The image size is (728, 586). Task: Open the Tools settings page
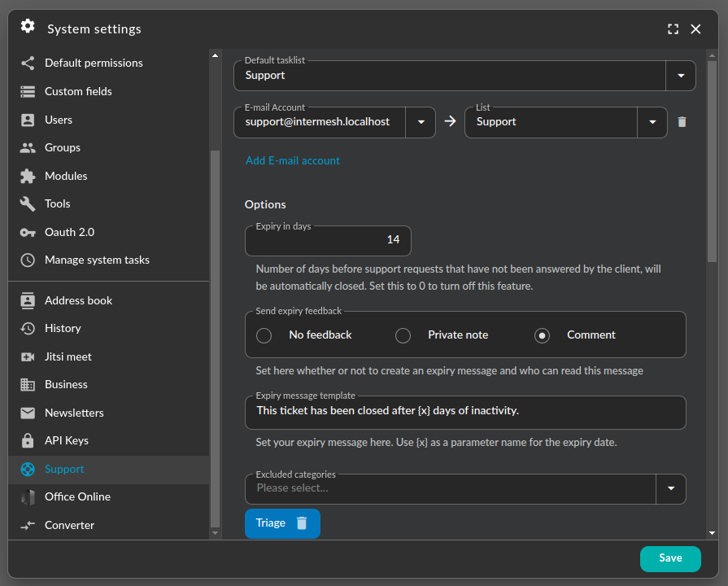tap(109, 204)
